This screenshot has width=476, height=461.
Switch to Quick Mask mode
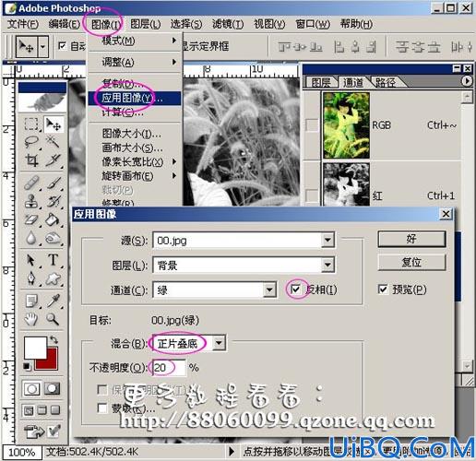52,389
